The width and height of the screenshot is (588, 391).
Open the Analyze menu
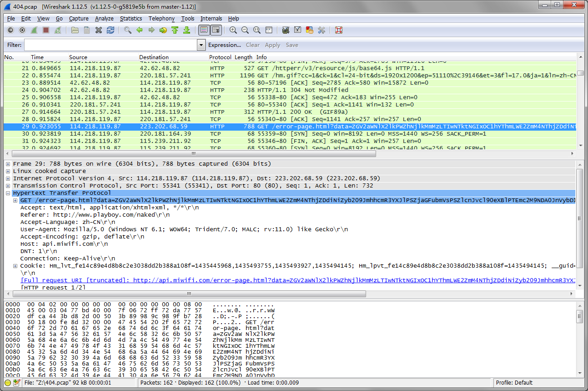point(104,19)
